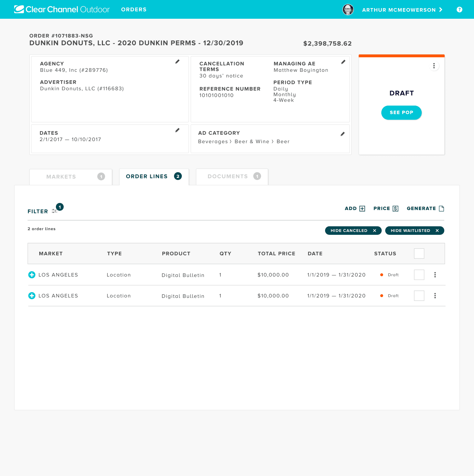474x476 pixels.
Task: Select the Order Lines tab
Action: pos(154,176)
